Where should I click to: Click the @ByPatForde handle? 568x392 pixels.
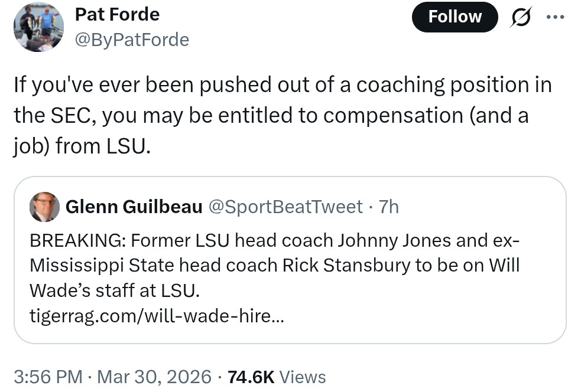(132, 40)
